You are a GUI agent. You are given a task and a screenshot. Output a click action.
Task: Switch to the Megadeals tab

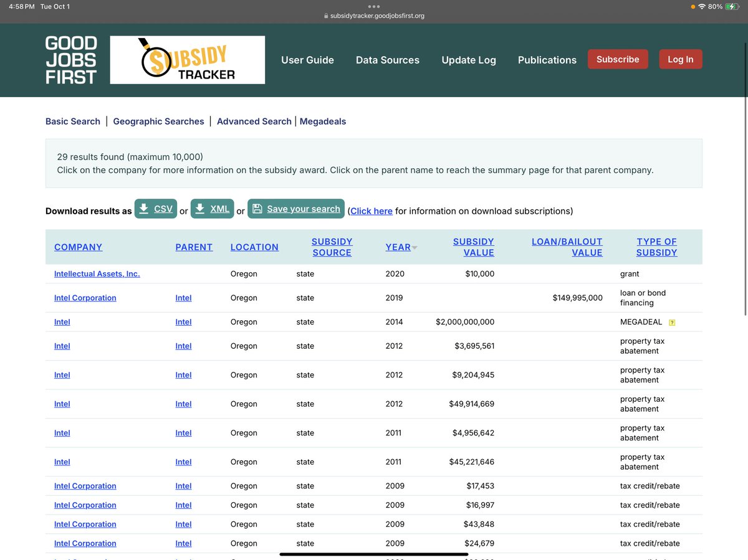pos(323,121)
